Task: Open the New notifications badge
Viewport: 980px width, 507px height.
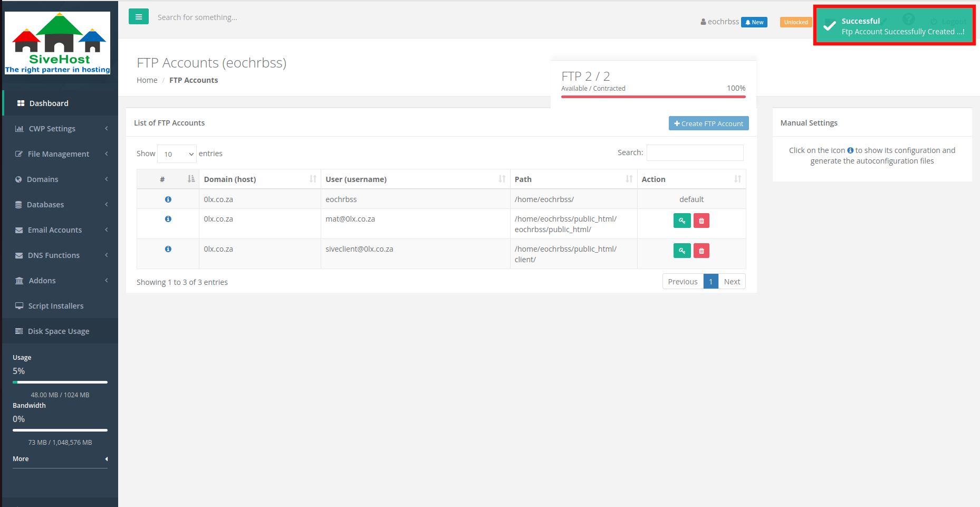Action: tap(754, 22)
